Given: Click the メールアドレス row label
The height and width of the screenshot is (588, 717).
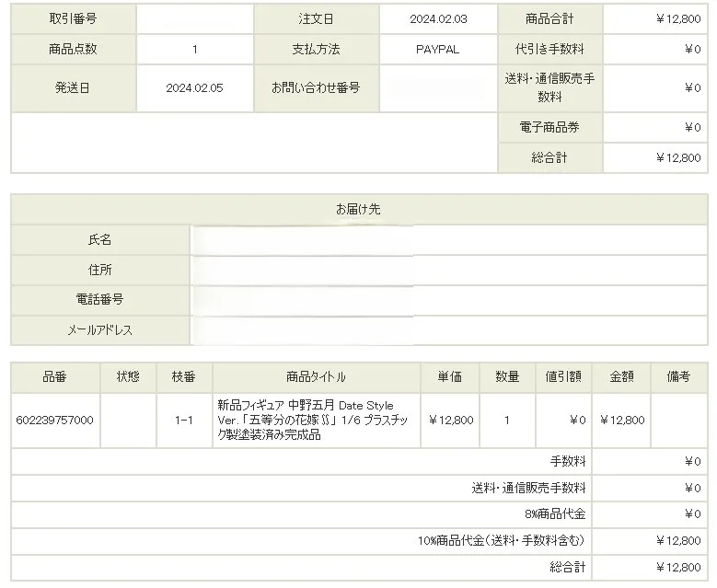Looking at the screenshot, I should click(99, 329).
